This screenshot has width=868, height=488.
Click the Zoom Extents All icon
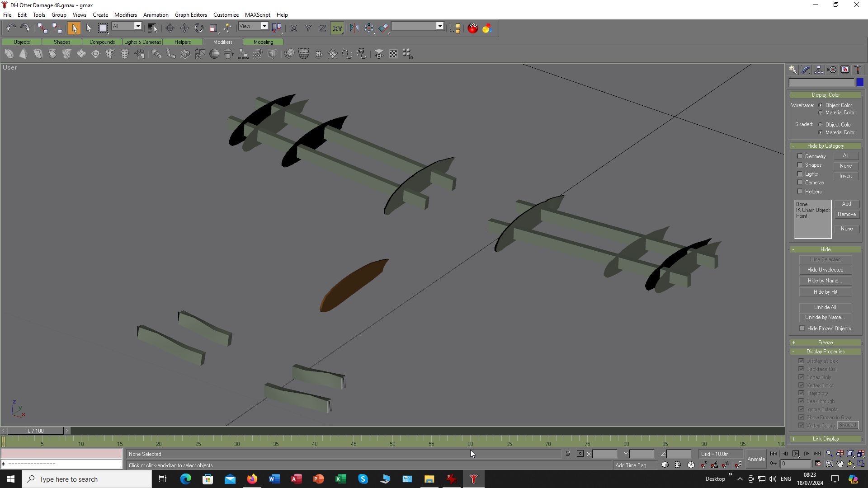861,454
